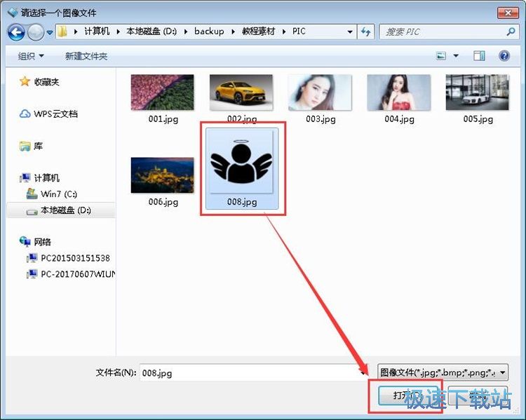This screenshot has height=420, width=526.
Task: Select the 003.jpg portrait thumbnail
Action: pyautogui.click(x=320, y=93)
